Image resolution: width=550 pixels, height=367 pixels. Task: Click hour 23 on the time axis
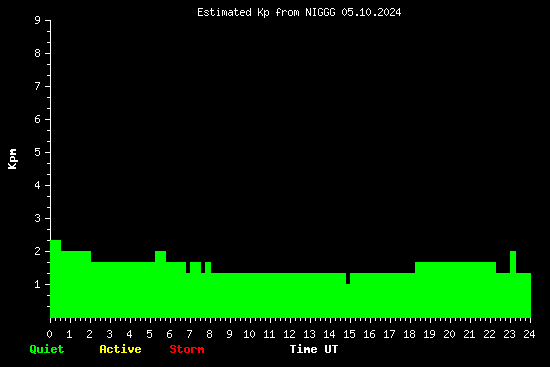click(x=509, y=334)
